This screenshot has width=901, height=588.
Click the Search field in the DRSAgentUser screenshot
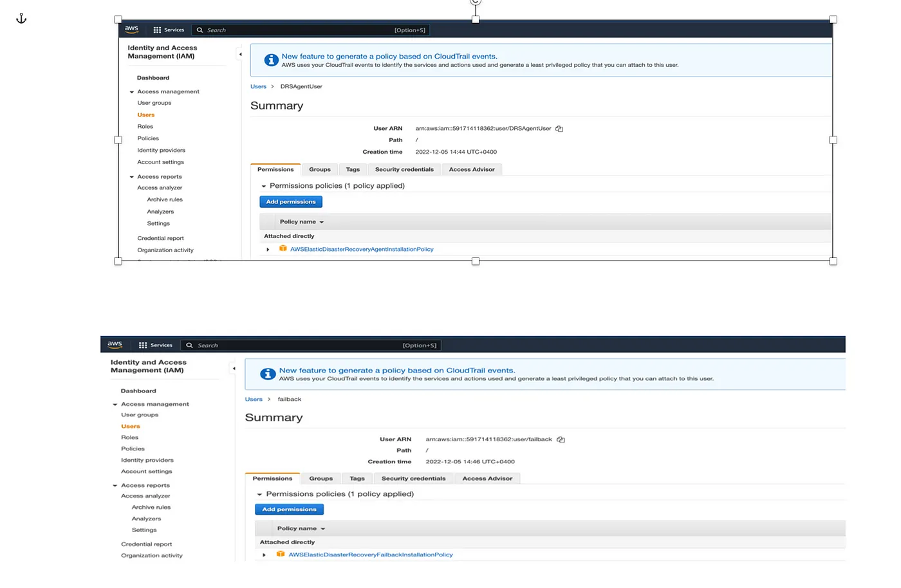click(311, 30)
